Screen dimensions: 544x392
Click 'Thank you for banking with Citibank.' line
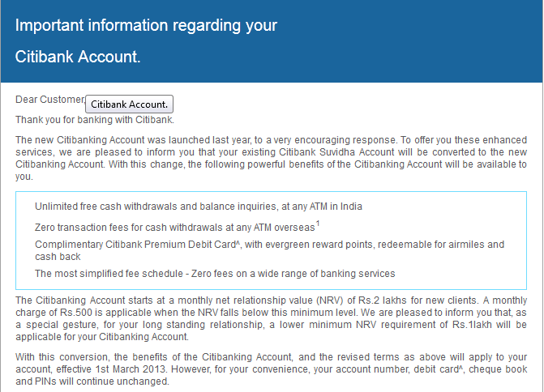point(95,120)
